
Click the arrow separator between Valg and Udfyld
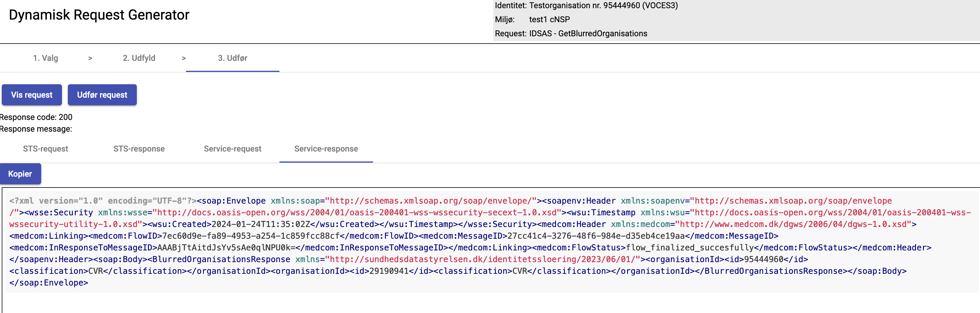point(90,58)
